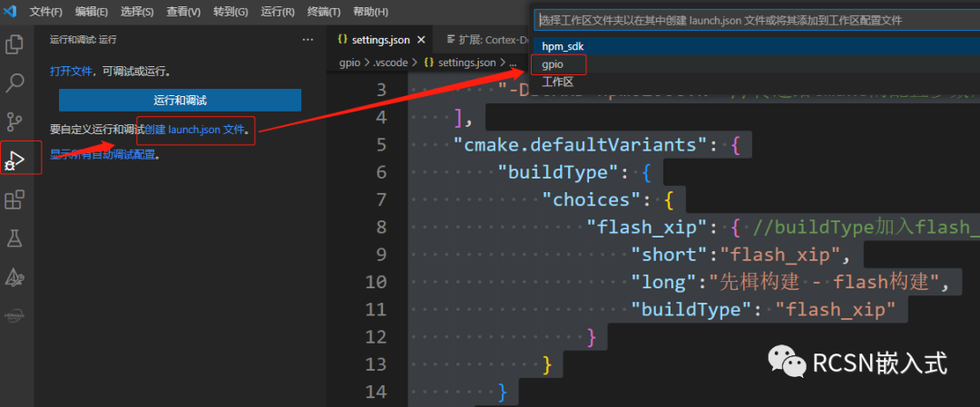The height and width of the screenshot is (407, 980).
Task: Click the VS Code logo icon
Action: 11,12
